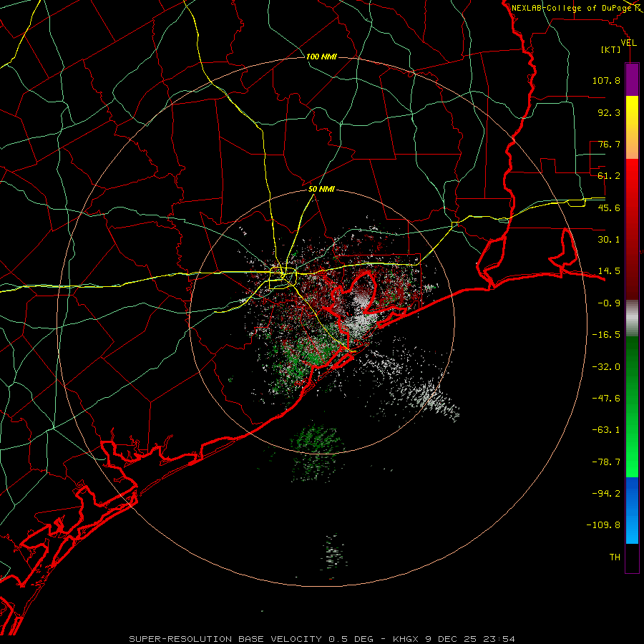Click the TH threshold label
The height and width of the screenshot is (644, 644).
pos(615,557)
